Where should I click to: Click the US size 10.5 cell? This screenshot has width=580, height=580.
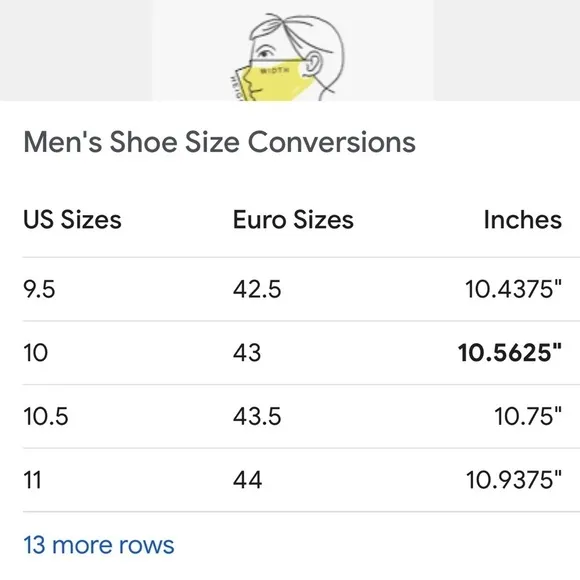click(45, 416)
